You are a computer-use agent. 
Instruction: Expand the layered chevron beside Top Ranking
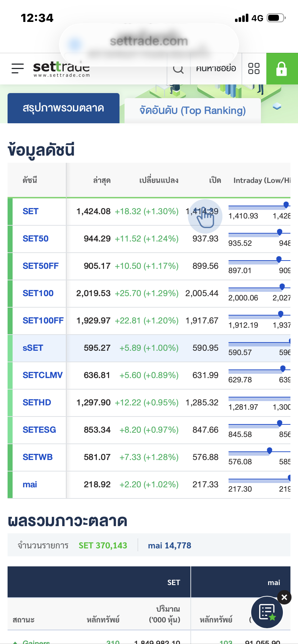[277, 106]
